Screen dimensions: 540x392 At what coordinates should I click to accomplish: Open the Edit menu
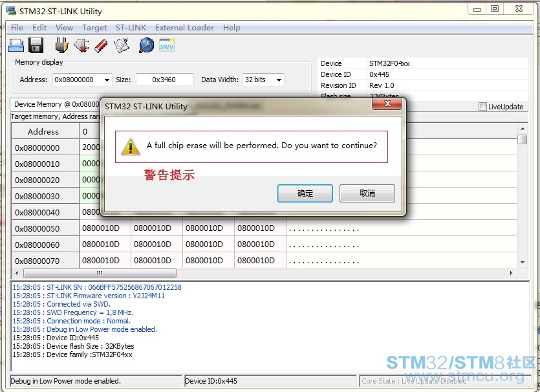point(39,28)
